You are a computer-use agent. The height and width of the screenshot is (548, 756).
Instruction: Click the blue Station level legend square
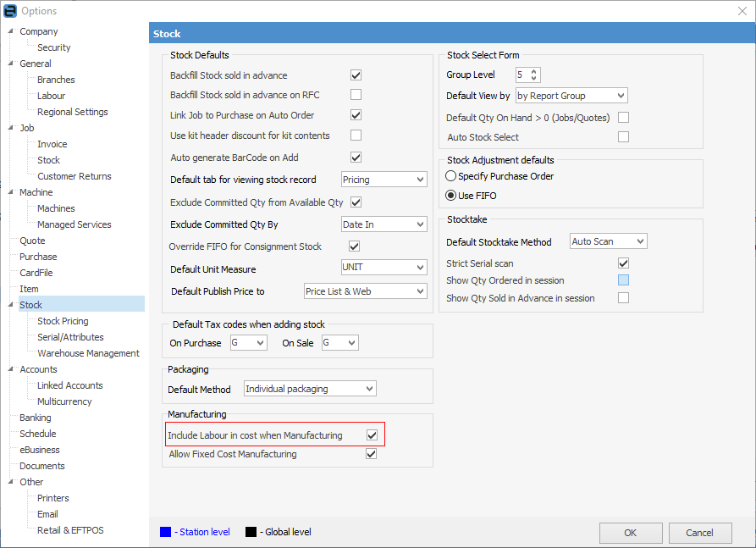pyautogui.click(x=165, y=532)
